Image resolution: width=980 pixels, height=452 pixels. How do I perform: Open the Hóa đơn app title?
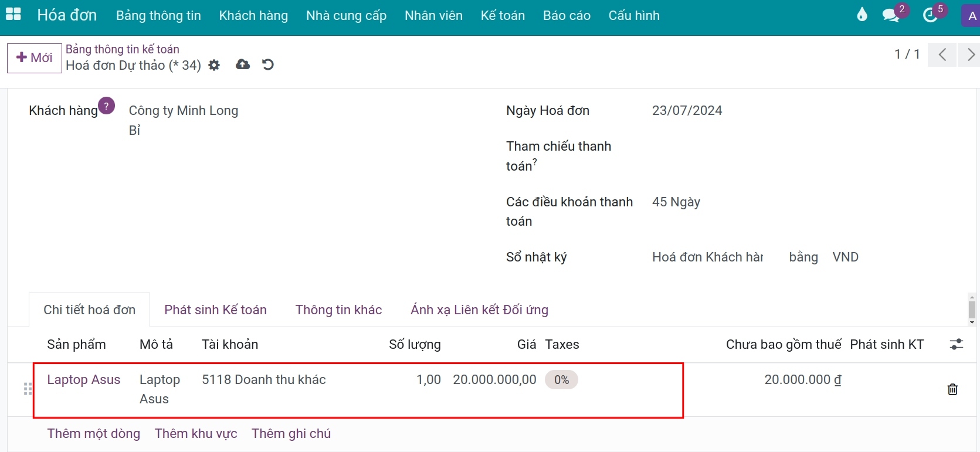pyautogui.click(x=67, y=15)
